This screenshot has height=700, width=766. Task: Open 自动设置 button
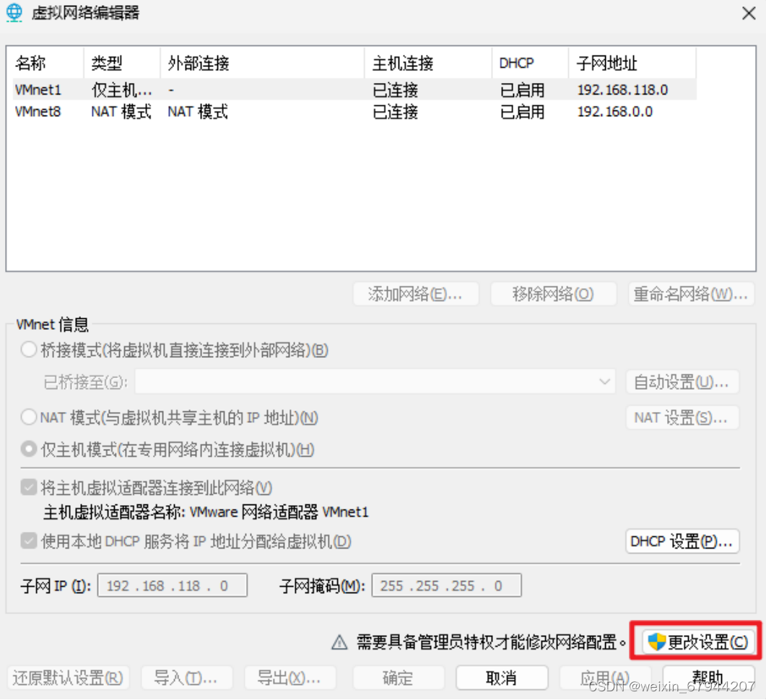[x=682, y=382]
